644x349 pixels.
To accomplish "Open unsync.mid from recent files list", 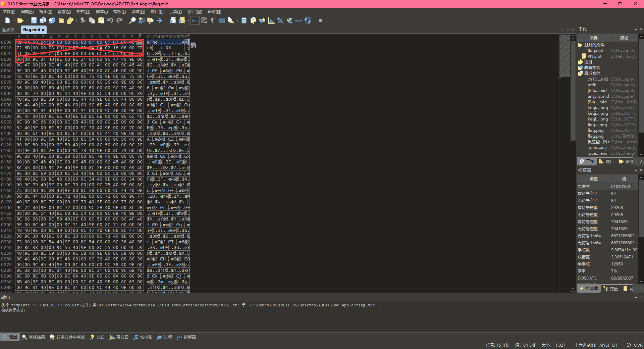I will (598, 96).
